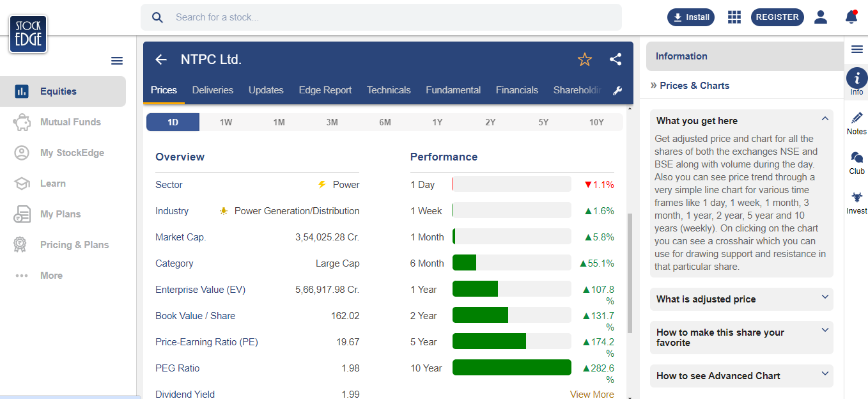Viewport: 868px width, 399px height.
Task: Click the search magnifier icon
Action: click(x=157, y=17)
